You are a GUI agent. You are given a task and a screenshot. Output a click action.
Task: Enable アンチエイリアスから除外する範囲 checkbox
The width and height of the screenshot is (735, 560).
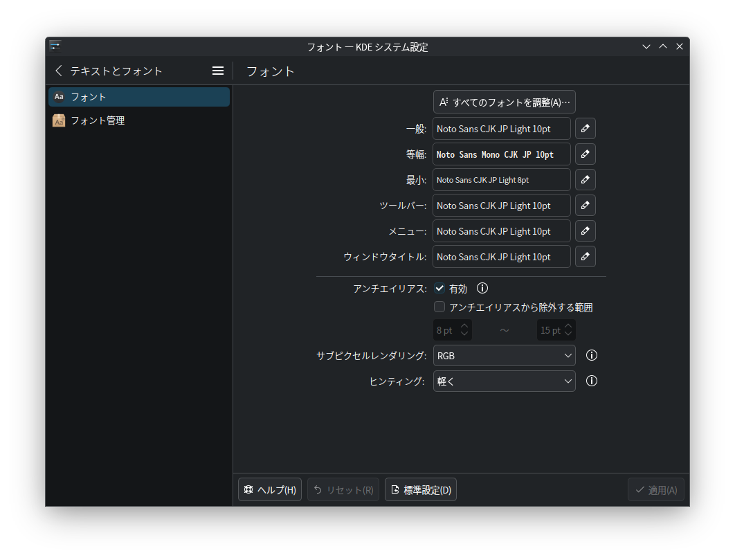[439, 307]
